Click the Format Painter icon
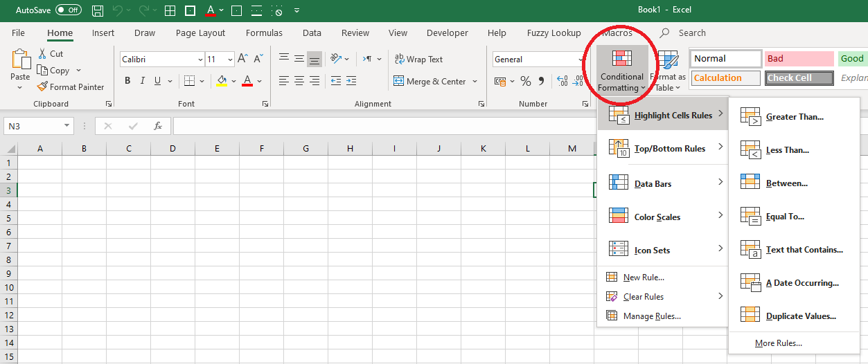Viewport: 868px width, 364px height. pos(42,87)
